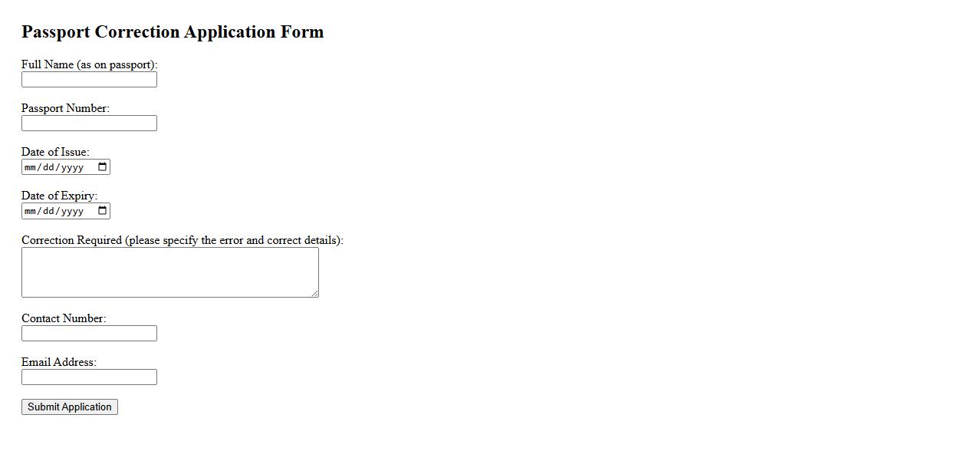Screen dimensions: 980x461
Task: Select the day segment in Date of Issue
Action: [50, 167]
